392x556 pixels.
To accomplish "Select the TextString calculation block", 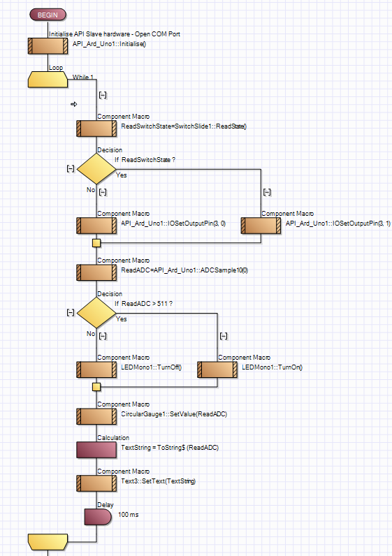I will (96, 450).
